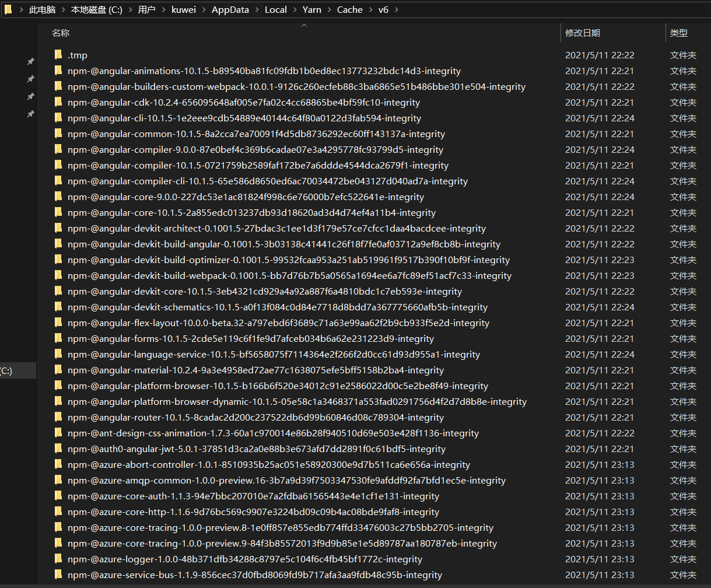Select npm-@angular-devkit-schematics-10.1.5 folder name
Screen dimensions: 711x588
pyautogui.click(x=278, y=307)
